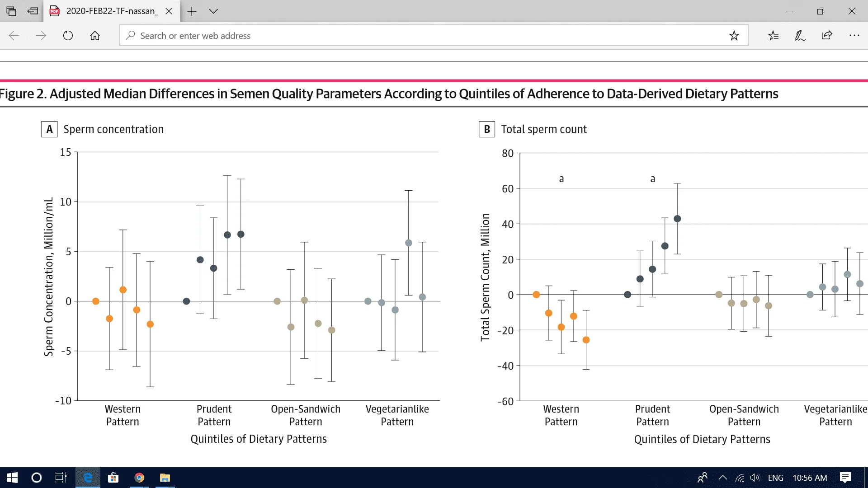
Task: Click the 10:56 AM clock
Action: click(810, 478)
